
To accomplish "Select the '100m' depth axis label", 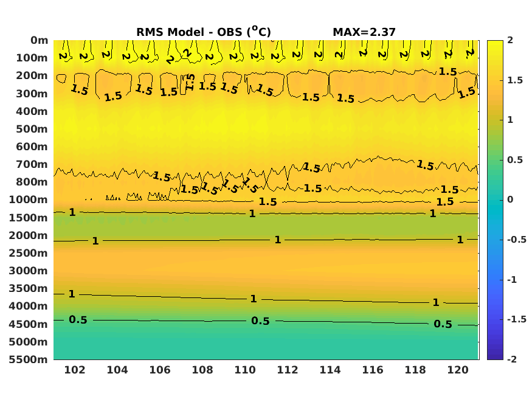I will tap(32, 58).
